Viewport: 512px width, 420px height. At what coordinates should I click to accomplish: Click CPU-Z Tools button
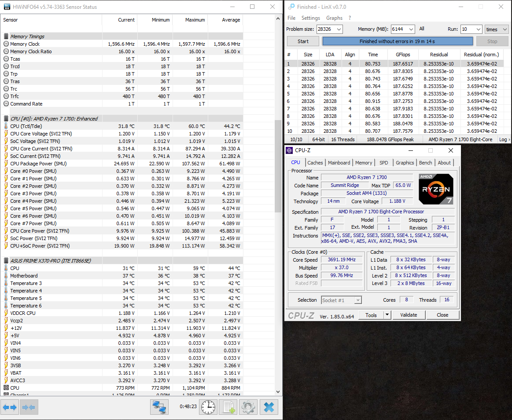(371, 315)
